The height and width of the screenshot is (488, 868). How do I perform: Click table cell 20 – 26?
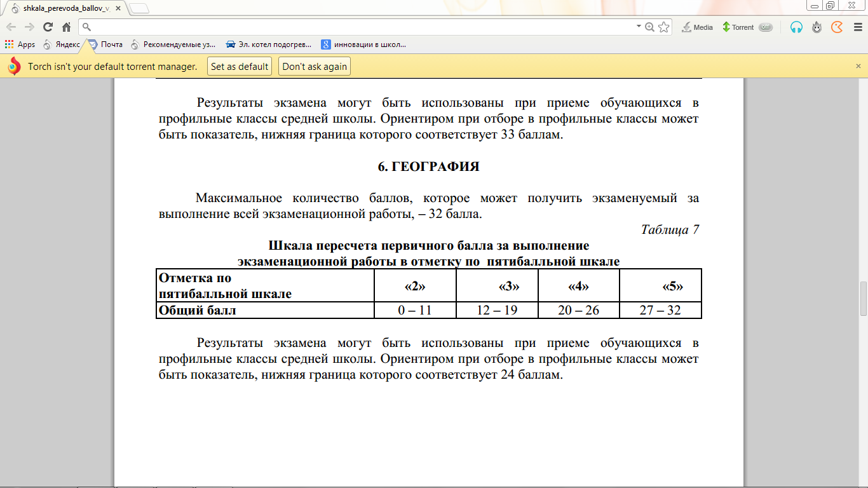coord(578,310)
